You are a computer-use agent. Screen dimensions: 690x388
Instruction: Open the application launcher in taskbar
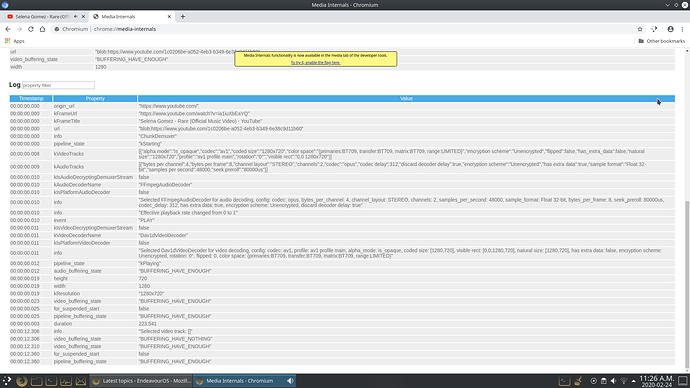(x=7, y=381)
